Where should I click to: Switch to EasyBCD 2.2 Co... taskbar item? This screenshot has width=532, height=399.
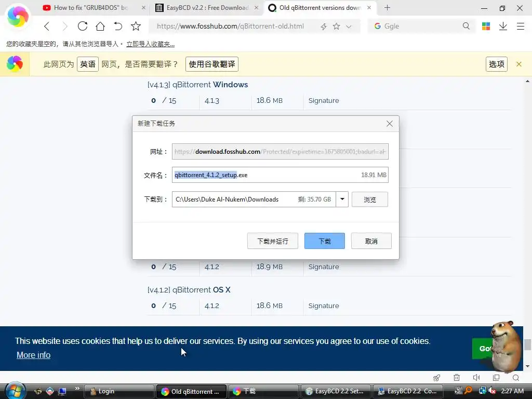pos(407,391)
